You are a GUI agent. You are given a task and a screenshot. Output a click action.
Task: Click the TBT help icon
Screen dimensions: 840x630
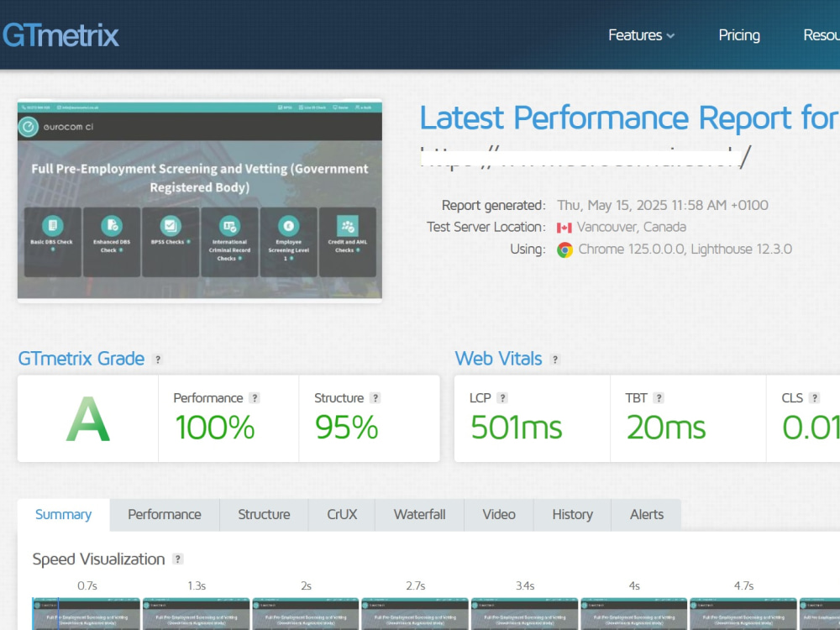point(659,398)
